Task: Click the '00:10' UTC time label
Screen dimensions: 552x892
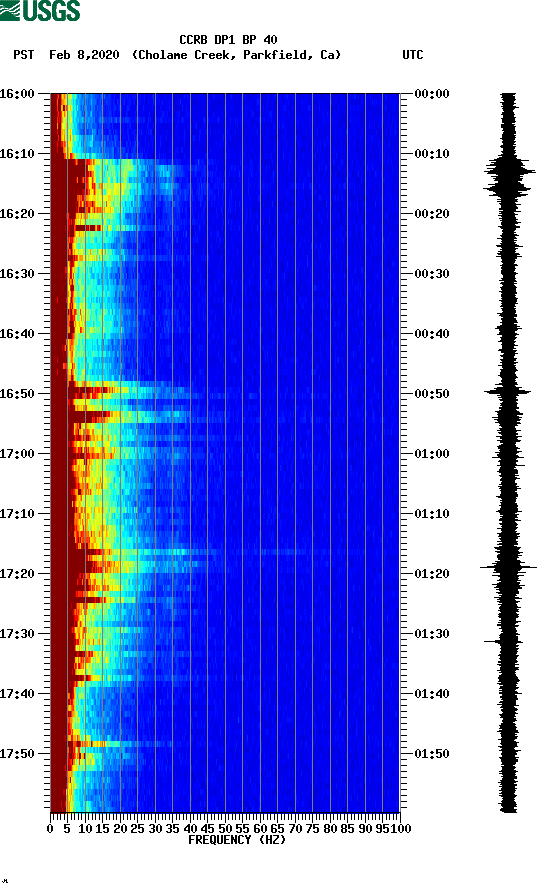Action: pyautogui.click(x=432, y=154)
